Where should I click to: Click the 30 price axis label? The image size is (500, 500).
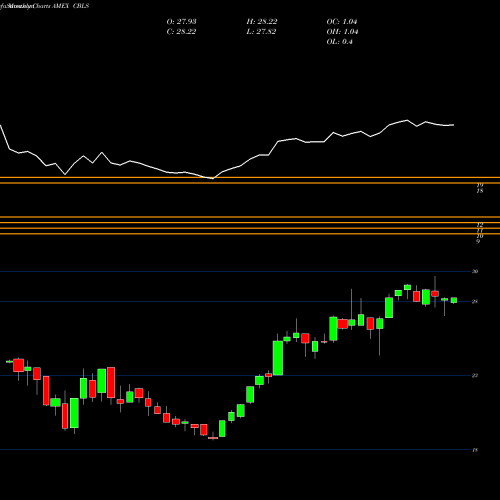475,271
